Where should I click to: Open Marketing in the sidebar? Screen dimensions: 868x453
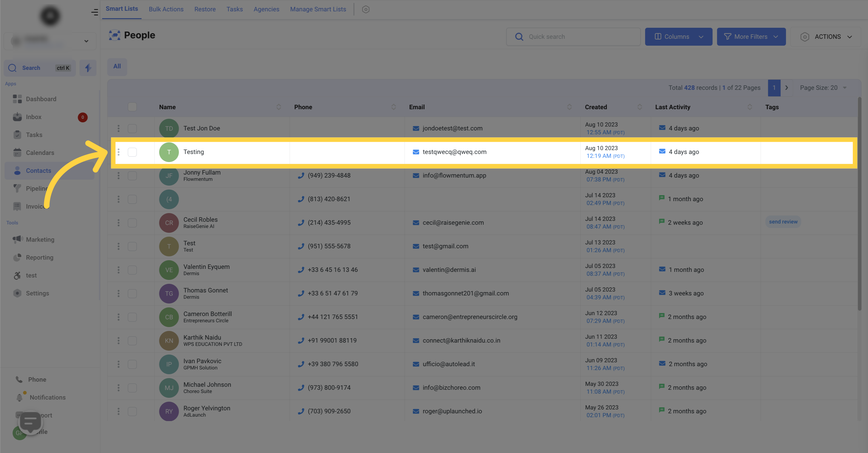point(40,239)
